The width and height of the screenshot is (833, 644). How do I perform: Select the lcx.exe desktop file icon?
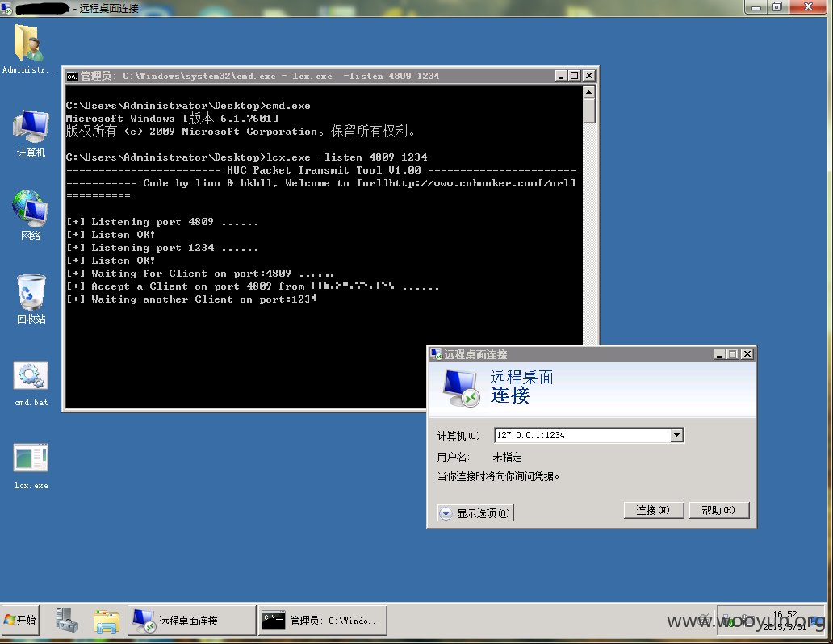[31, 466]
